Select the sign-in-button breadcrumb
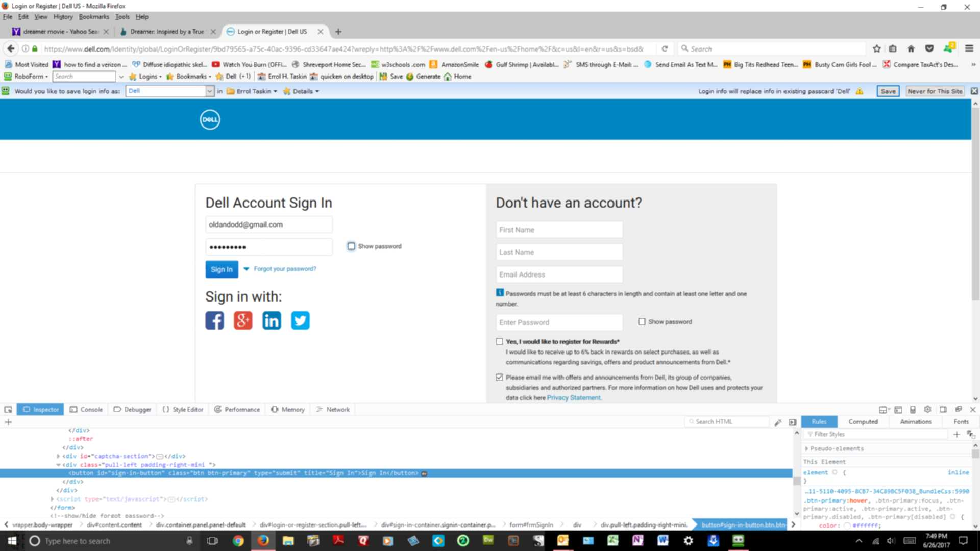This screenshot has height=551, width=980. click(743, 525)
